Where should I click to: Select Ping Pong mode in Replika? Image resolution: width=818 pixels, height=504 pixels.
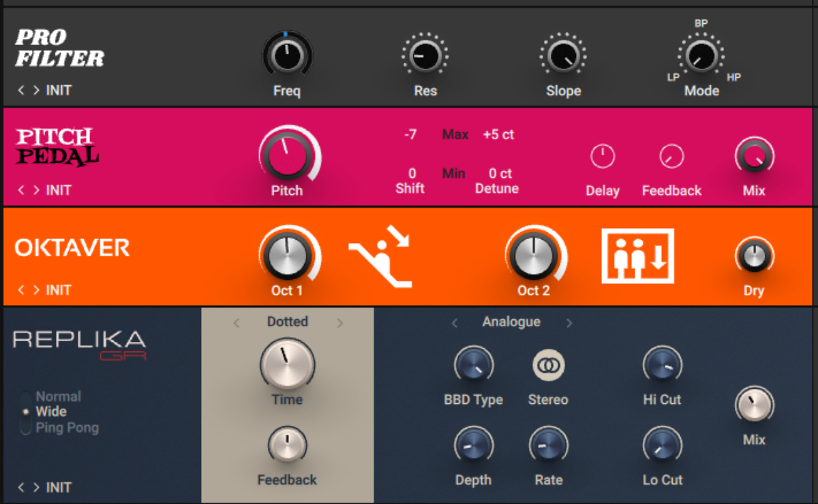(x=67, y=428)
